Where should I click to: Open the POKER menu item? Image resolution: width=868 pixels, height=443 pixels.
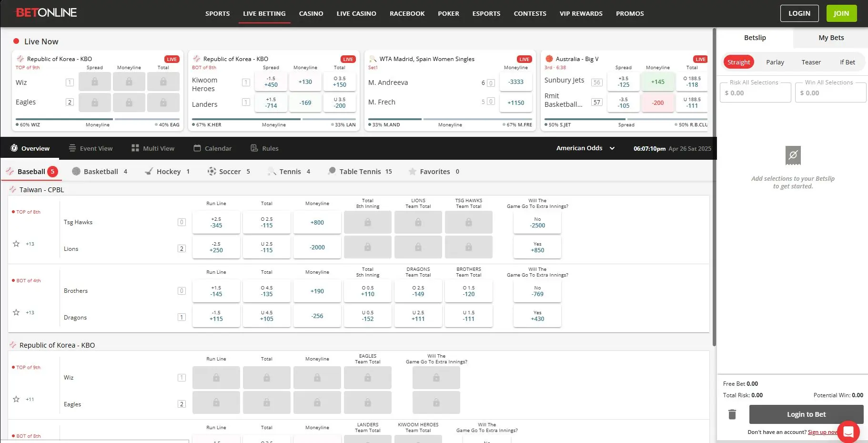[449, 13]
